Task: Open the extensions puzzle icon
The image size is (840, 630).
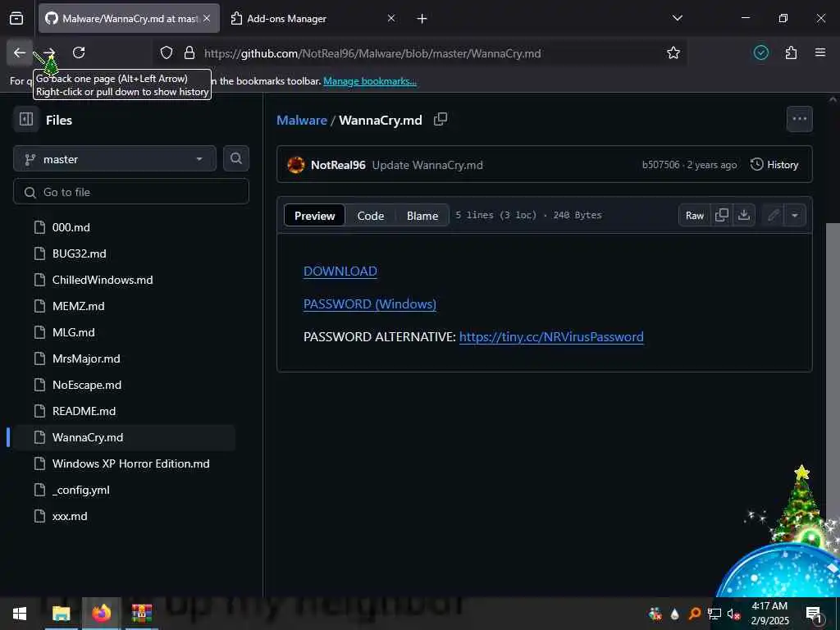Action: [791, 52]
